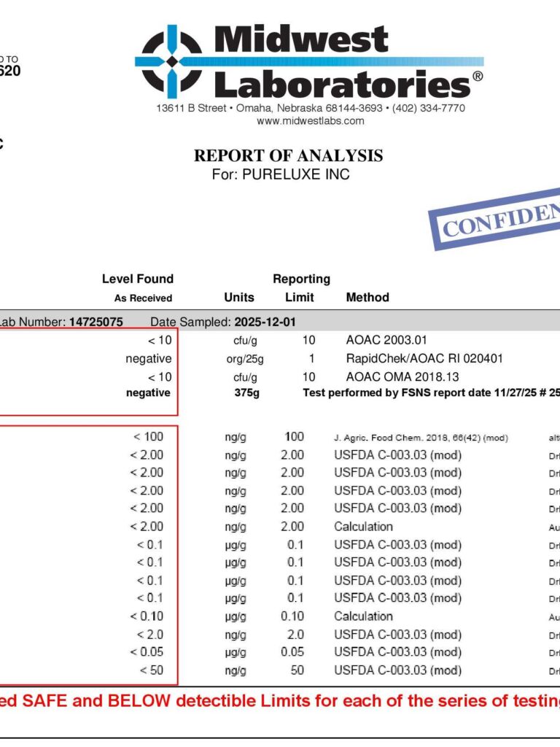This screenshot has height=747, width=560.
Task: Click the < 100 ng/g level found value
Action: (x=148, y=437)
